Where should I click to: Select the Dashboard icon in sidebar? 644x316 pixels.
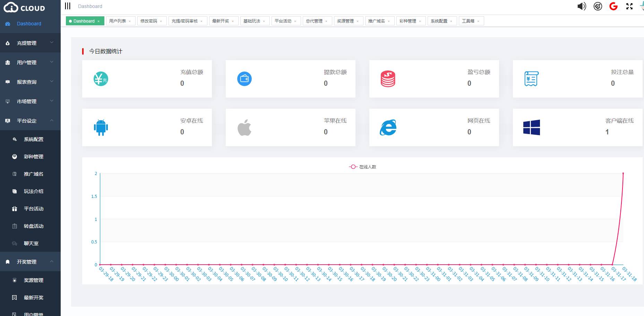(x=8, y=24)
